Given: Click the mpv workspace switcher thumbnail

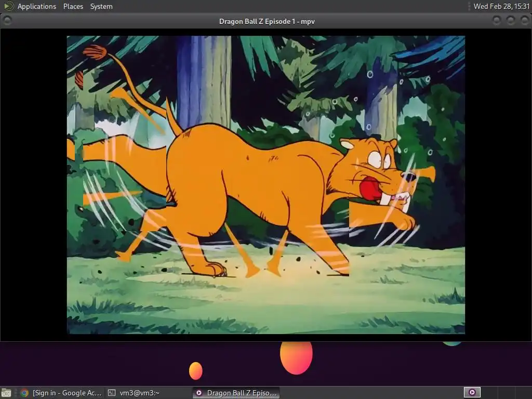Looking at the screenshot, I should 472,393.
